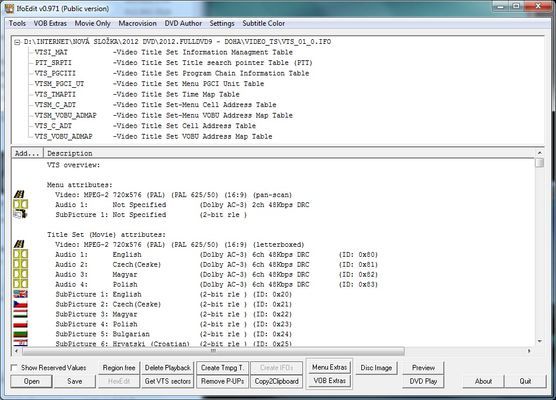Open the VOB Extras menu
The image size is (556, 400).
pyautogui.click(x=50, y=23)
